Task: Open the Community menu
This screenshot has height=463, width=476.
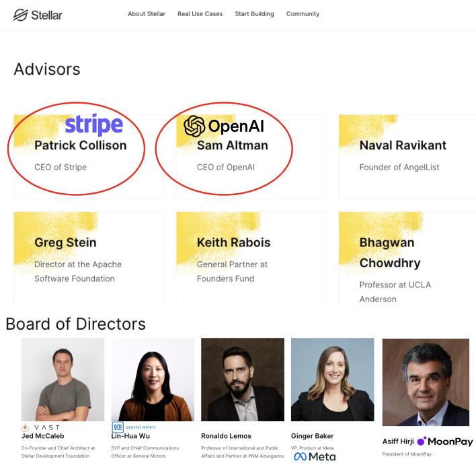Action: pos(303,14)
